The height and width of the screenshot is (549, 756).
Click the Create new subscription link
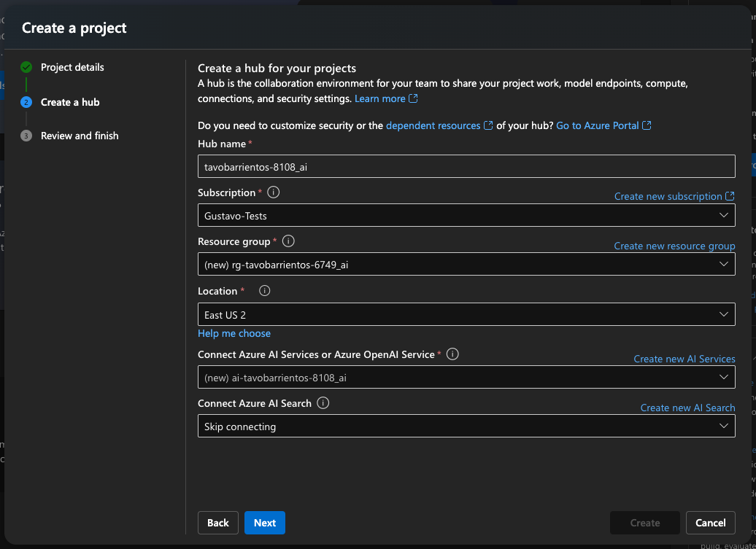tap(668, 196)
